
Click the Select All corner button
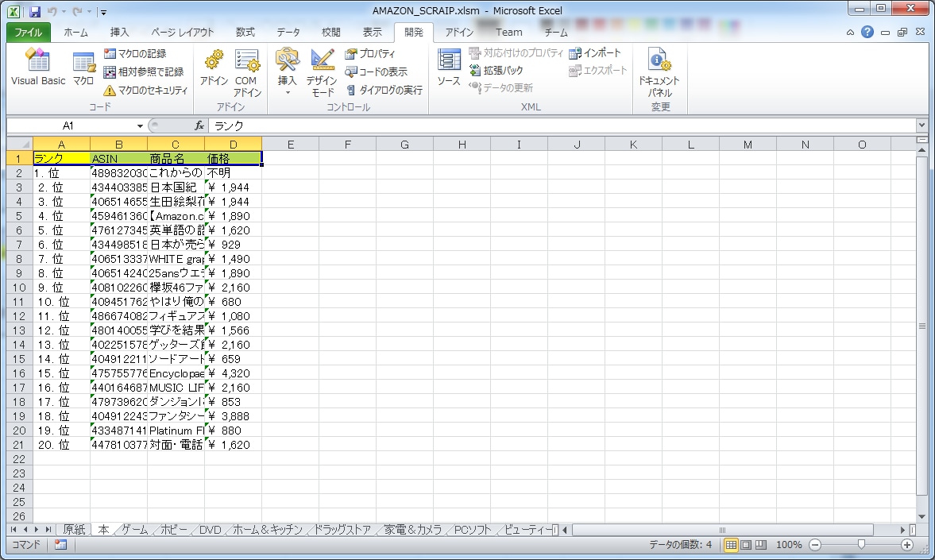click(20, 145)
